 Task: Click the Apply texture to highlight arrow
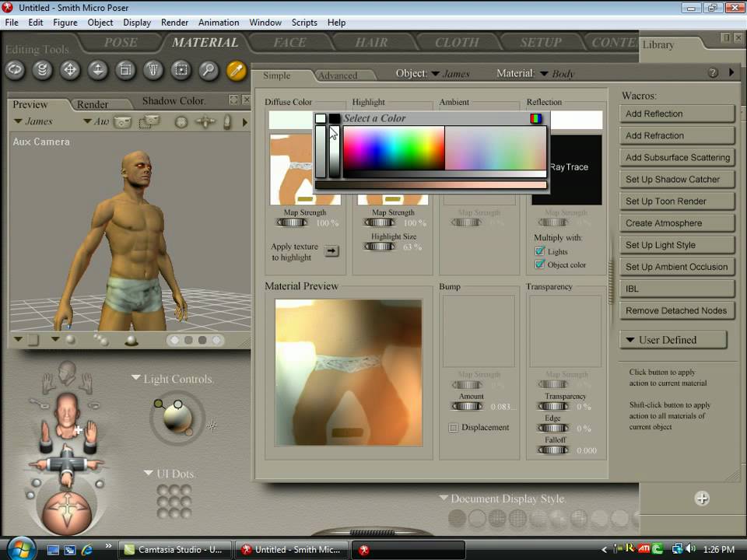(x=331, y=251)
